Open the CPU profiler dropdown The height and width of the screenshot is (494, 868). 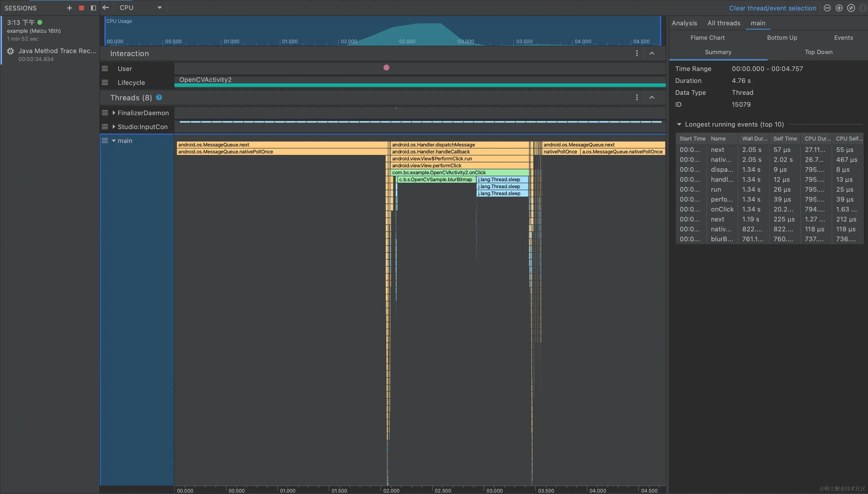pos(160,7)
